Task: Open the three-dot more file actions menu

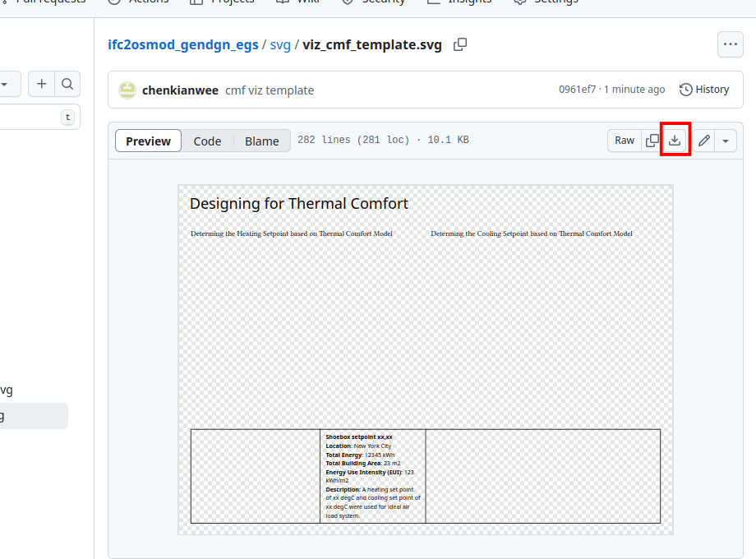Action: pyautogui.click(x=730, y=44)
